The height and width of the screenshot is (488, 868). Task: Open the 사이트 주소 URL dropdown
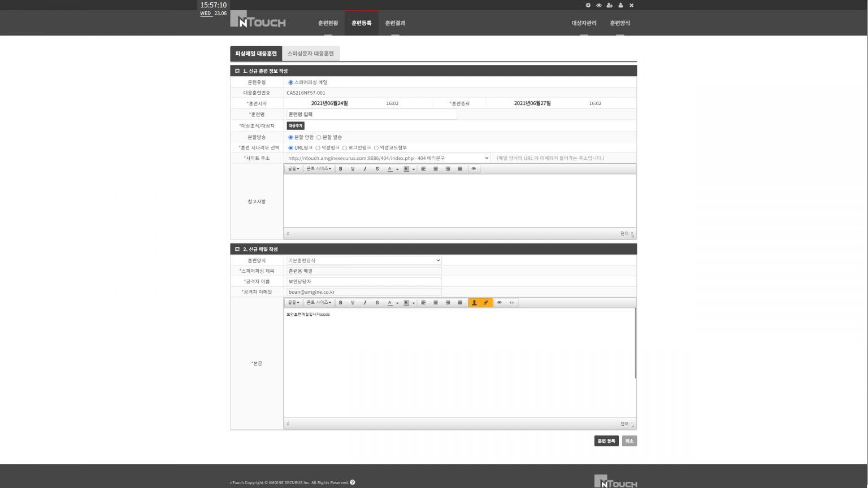[x=388, y=158]
